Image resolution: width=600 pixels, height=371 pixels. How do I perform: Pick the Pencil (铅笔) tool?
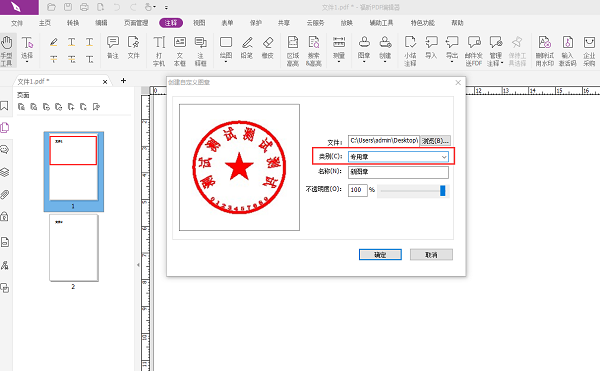pos(247,47)
